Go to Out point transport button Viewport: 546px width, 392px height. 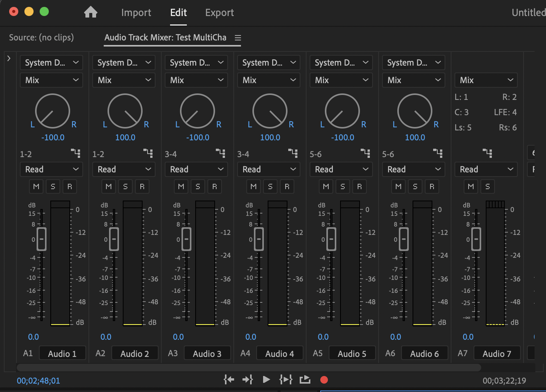point(248,379)
